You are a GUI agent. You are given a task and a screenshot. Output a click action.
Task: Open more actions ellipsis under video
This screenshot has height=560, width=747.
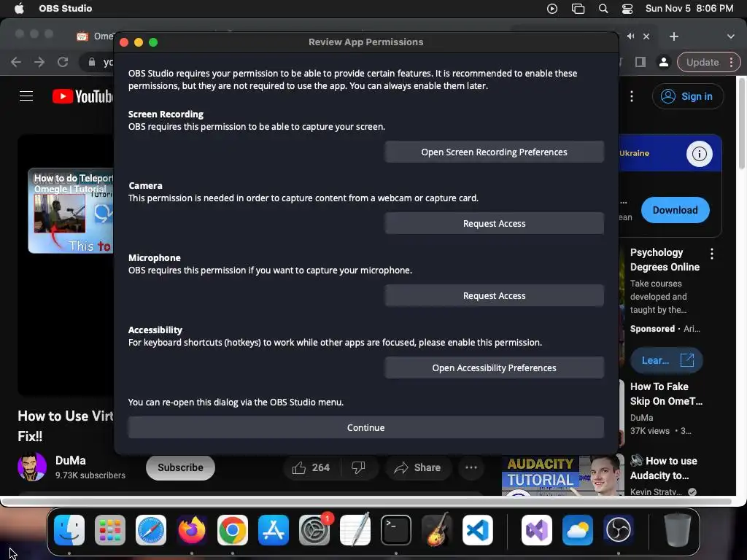(x=471, y=467)
